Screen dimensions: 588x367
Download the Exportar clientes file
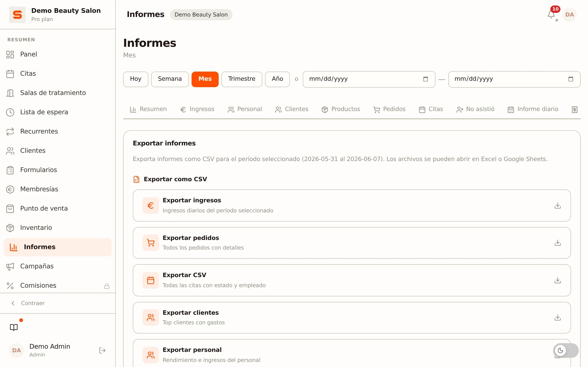coord(557,317)
